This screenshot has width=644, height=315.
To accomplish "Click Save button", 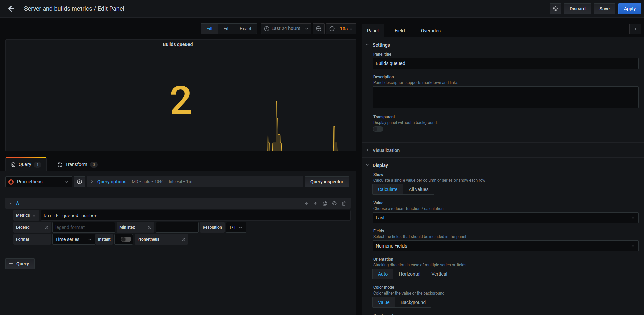I will [604, 9].
